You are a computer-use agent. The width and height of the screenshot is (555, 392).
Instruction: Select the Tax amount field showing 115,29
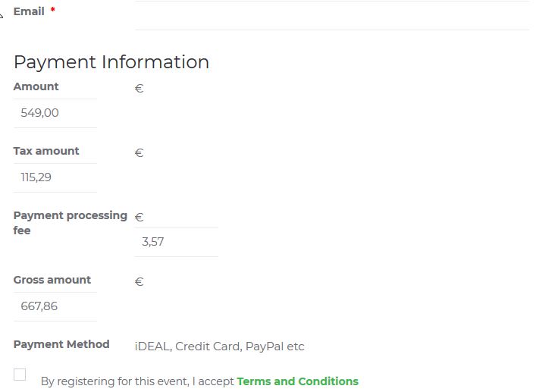click(55, 177)
